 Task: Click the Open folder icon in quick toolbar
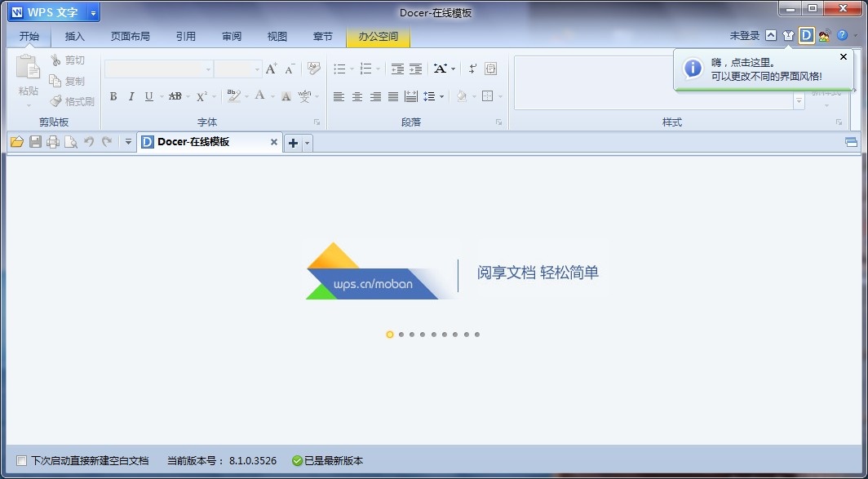[16, 142]
